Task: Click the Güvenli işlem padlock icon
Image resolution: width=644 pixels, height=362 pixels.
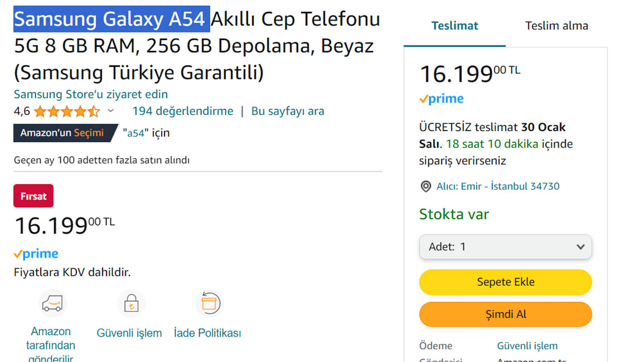Action: tap(130, 302)
